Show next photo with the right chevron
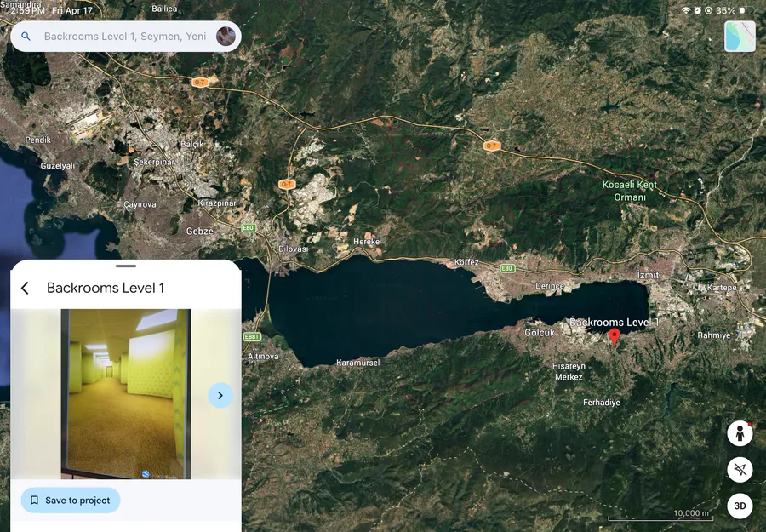766x532 pixels. tap(220, 395)
